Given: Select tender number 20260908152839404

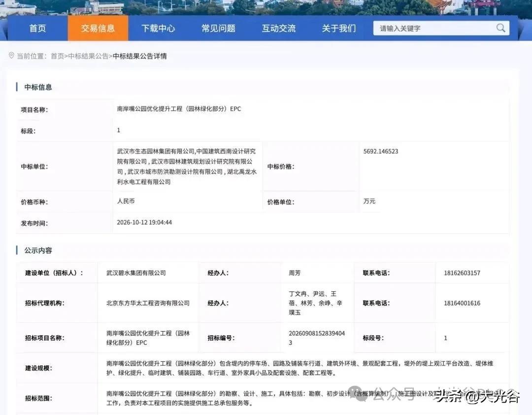Looking at the screenshot, I should (x=317, y=338).
